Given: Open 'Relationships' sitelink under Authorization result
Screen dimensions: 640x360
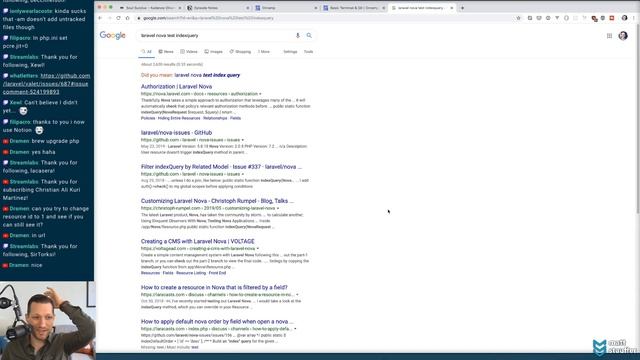Looking at the screenshot, I should (215, 118).
